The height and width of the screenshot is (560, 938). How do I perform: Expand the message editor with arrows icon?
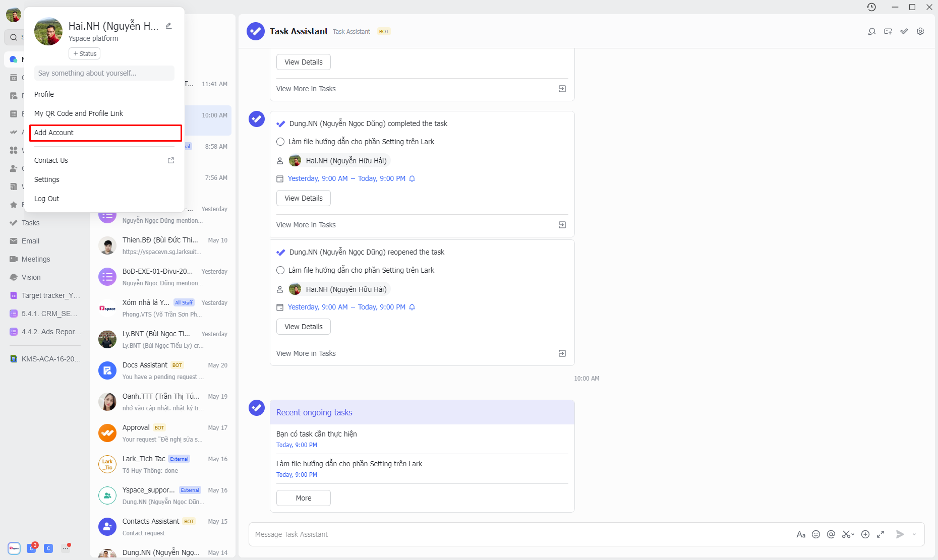click(881, 534)
